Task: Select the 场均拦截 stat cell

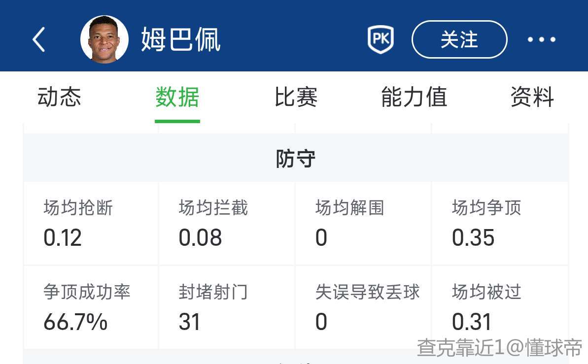Action: pos(227,223)
